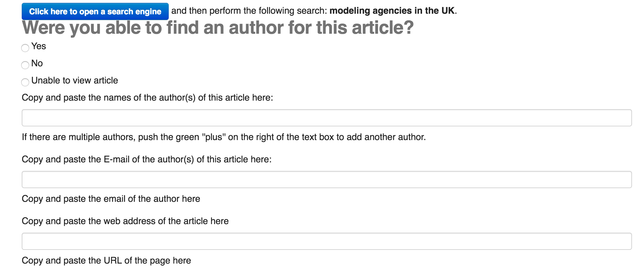Click the quoted word "plus" in the hint
This screenshot has width=644, height=271.
coord(214,137)
